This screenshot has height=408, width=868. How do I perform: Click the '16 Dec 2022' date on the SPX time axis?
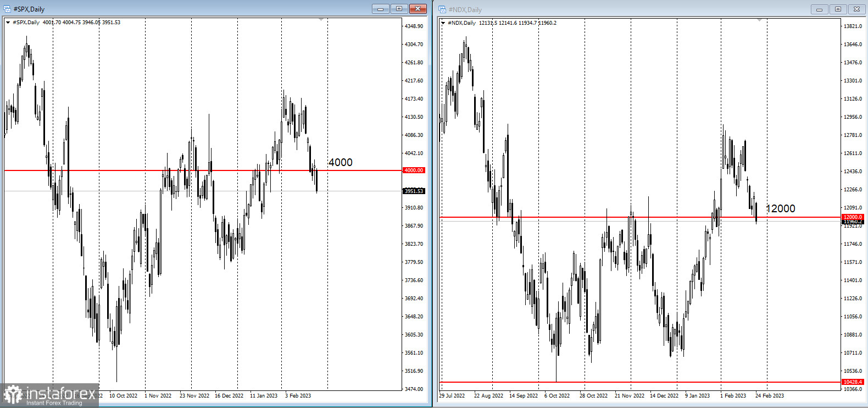pyautogui.click(x=229, y=396)
